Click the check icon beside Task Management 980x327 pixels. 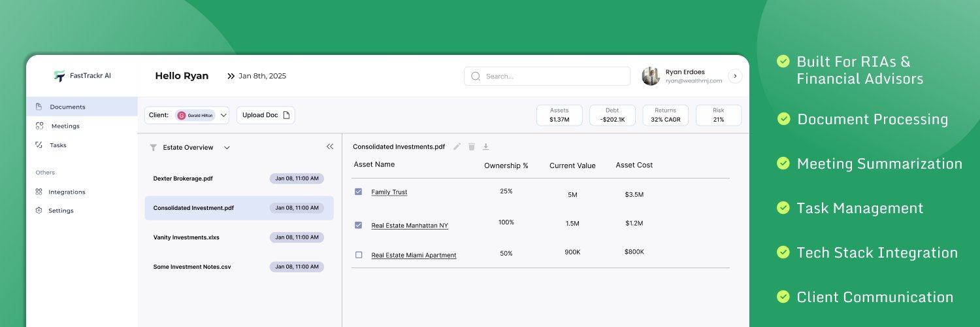[783, 208]
